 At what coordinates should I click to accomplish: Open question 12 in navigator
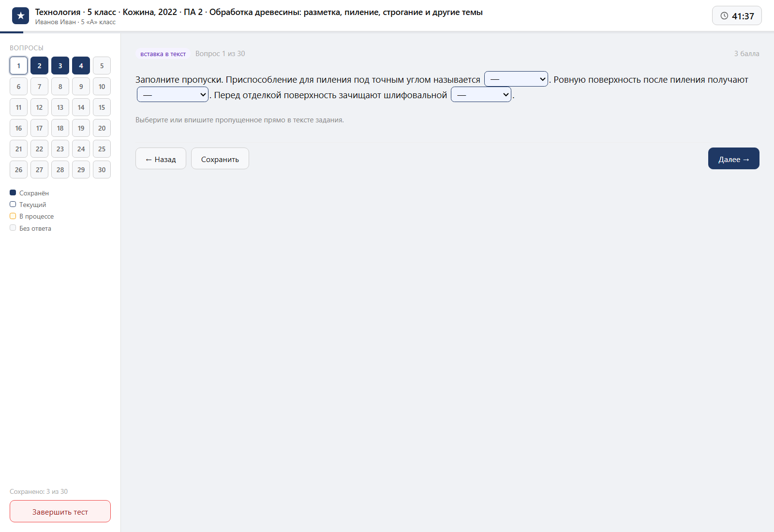coord(39,107)
